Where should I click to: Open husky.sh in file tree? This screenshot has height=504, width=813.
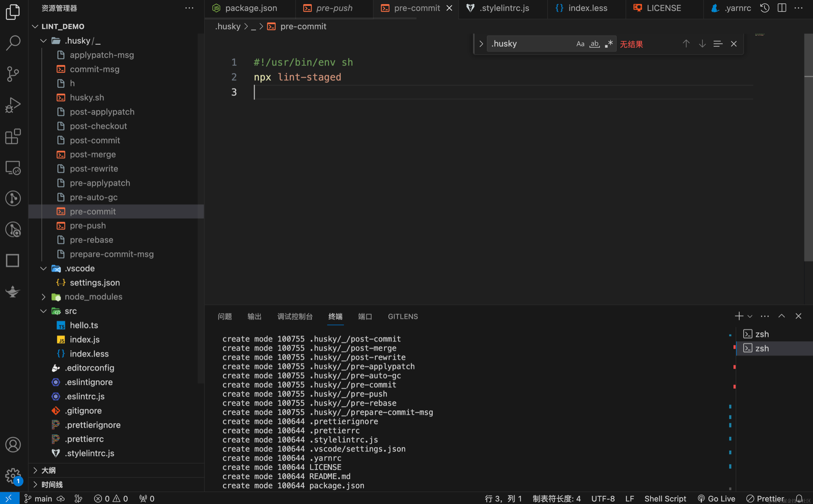87,97
